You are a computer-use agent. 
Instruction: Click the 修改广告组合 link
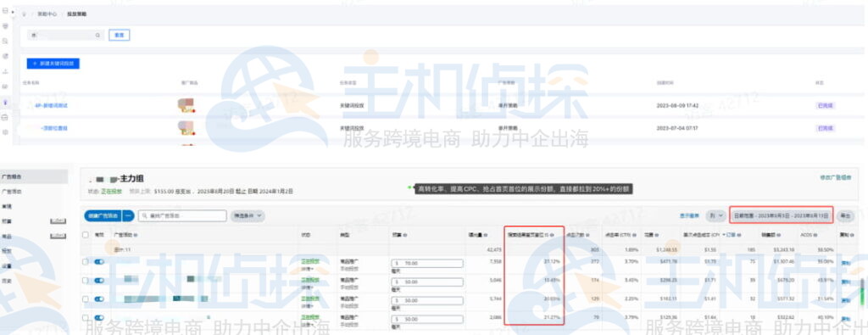tap(836, 177)
